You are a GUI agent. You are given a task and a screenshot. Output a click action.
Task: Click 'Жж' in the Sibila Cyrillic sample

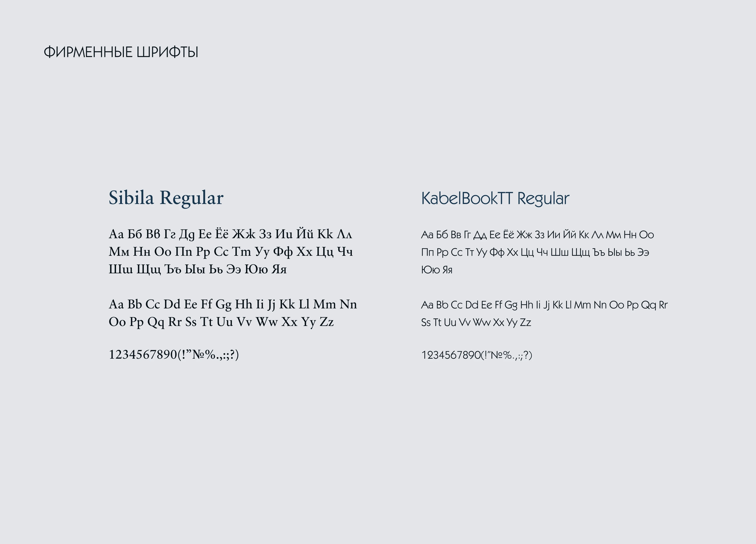[x=244, y=234]
